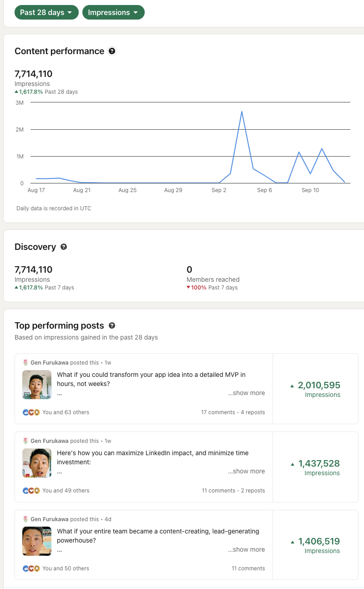The width and height of the screenshot is (364, 589).
Task: Open the Impressions metric dropdown
Action: (113, 12)
